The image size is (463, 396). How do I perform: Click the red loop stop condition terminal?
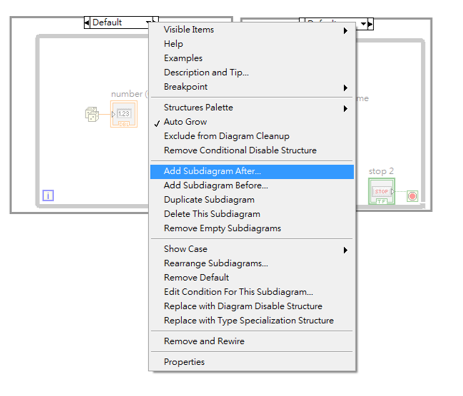[x=412, y=196]
